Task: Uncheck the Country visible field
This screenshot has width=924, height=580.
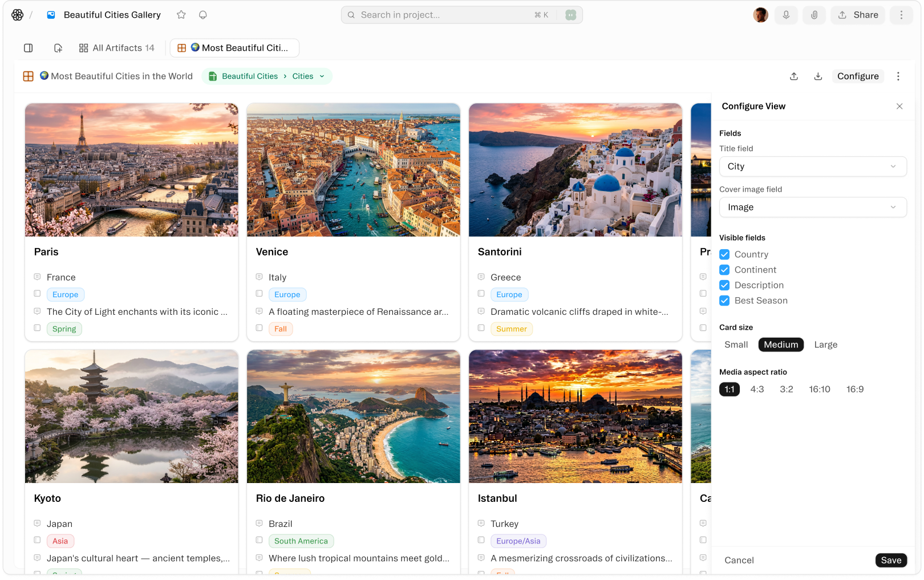Action: pyautogui.click(x=724, y=254)
